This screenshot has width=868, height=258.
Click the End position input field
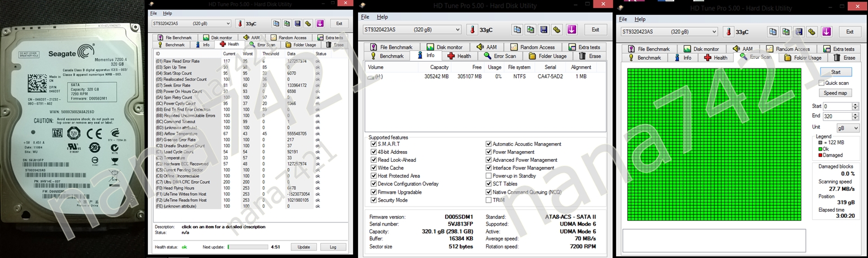838,116
